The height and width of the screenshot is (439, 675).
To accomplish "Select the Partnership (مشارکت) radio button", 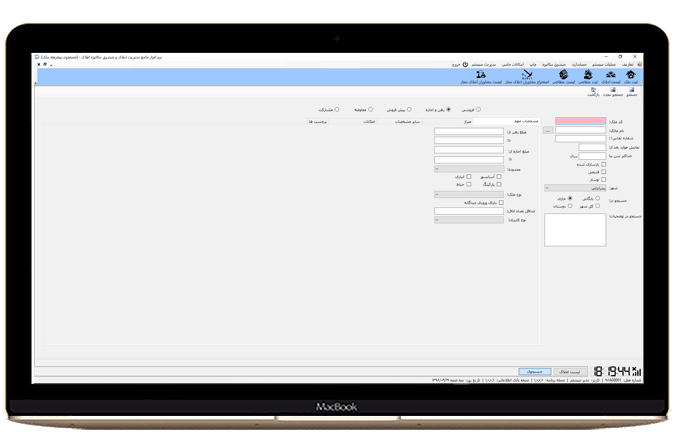I will pos(337,110).
